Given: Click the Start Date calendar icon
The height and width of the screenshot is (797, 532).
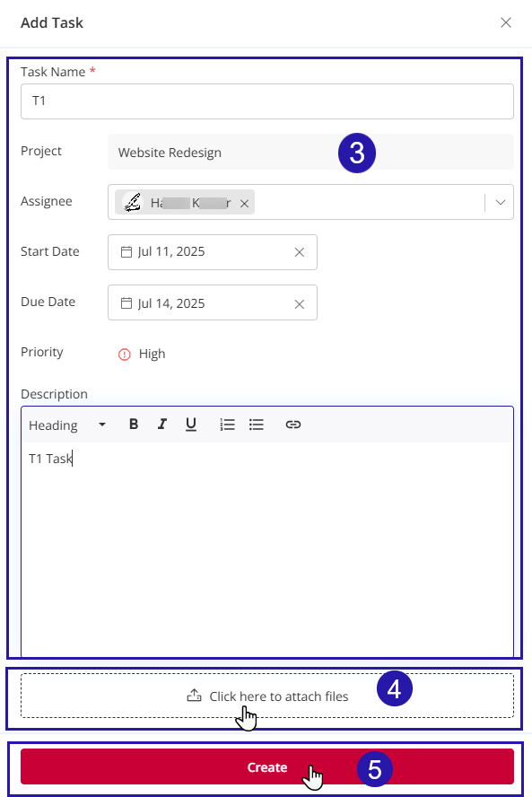Looking at the screenshot, I should click(x=126, y=251).
